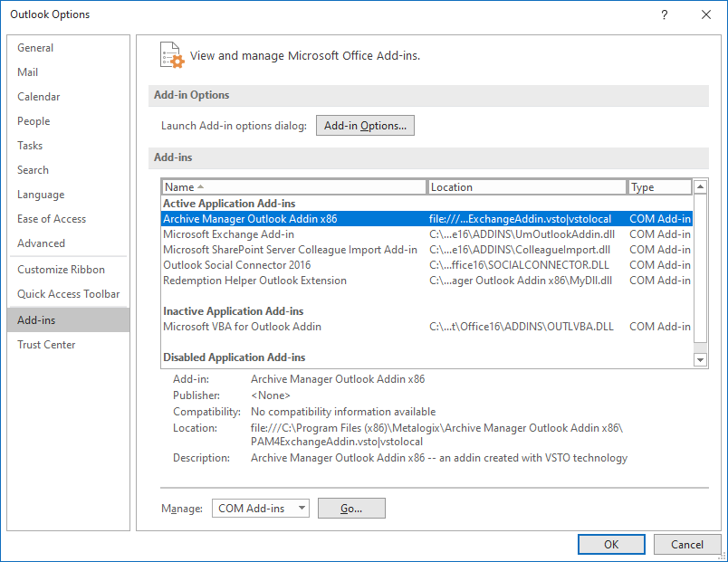This screenshot has width=728, height=562.
Task: Select Customize Ribbon in the sidebar
Action: click(x=61, y=270)
